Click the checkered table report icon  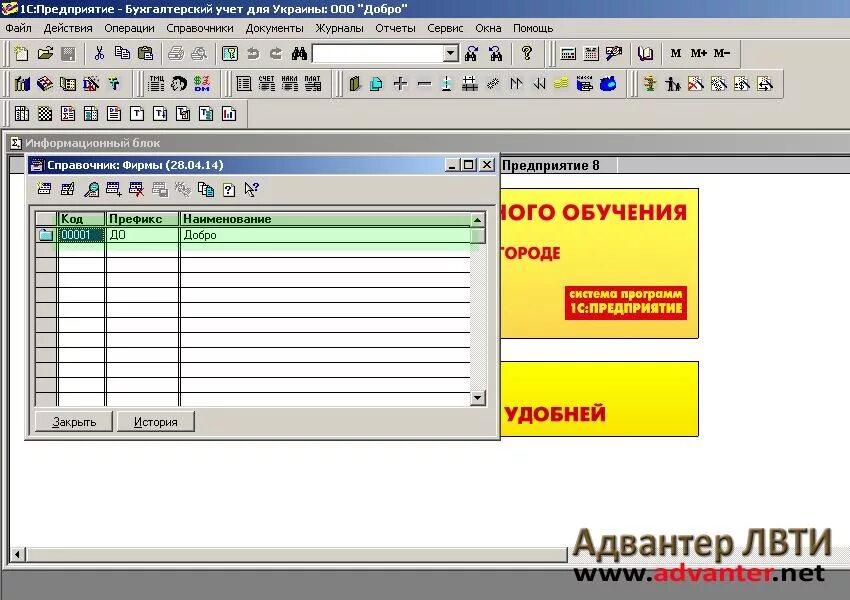[x=45, y=114]
